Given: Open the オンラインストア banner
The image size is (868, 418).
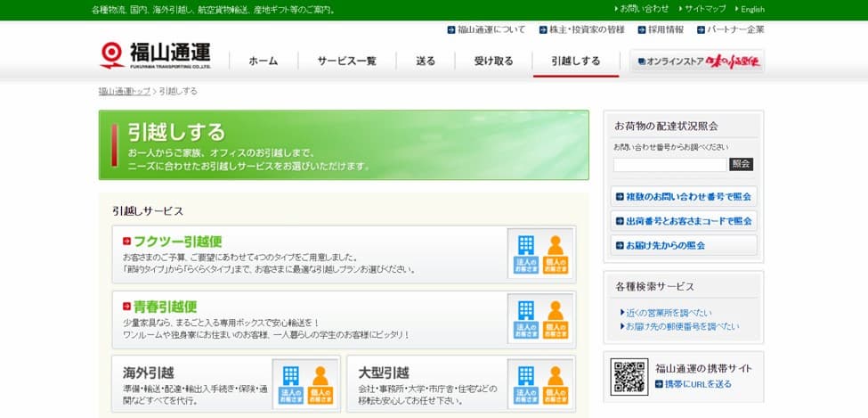Looking at the screenshot, I should click(x=697, y=61).
